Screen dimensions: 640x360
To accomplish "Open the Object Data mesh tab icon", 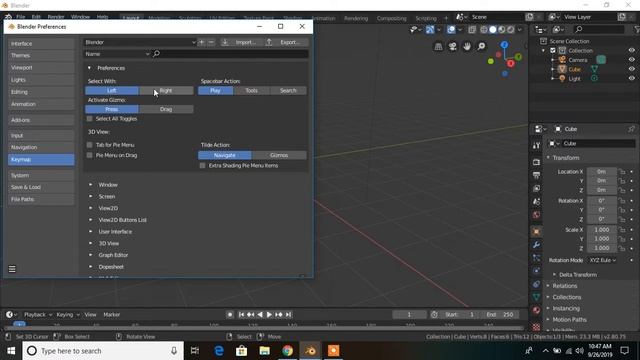I will coord(536,297).
